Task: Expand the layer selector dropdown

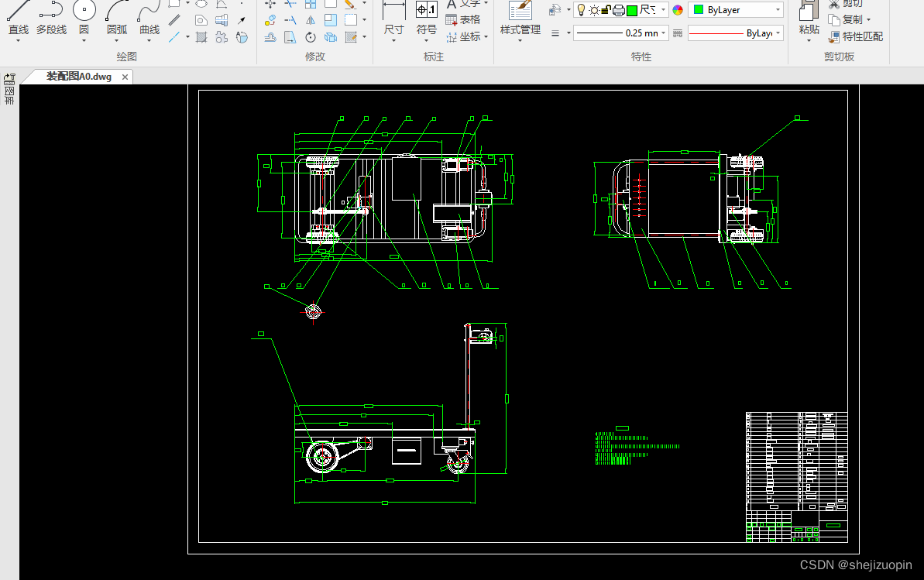Action: [x=663, y=10]
